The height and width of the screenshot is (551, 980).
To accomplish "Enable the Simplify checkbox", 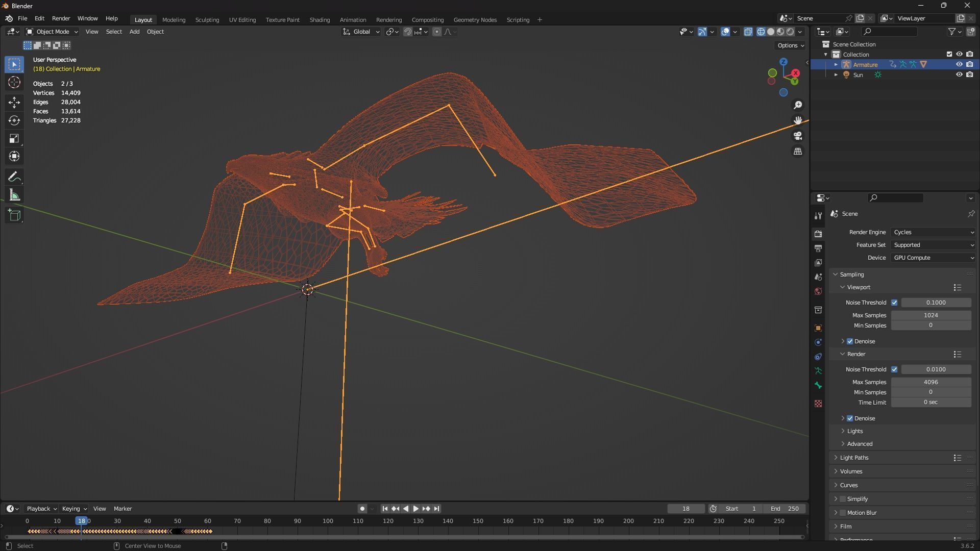I will coord(843,499).
